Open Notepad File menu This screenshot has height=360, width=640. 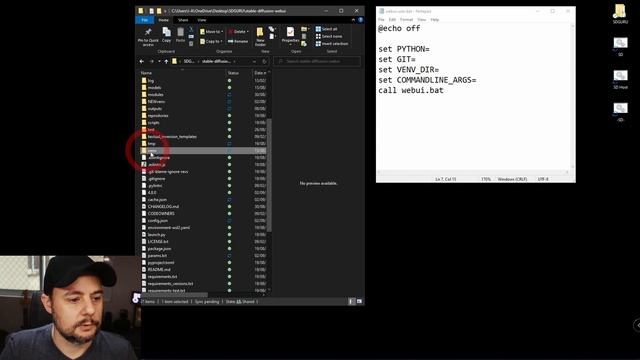tap(381, 19)
